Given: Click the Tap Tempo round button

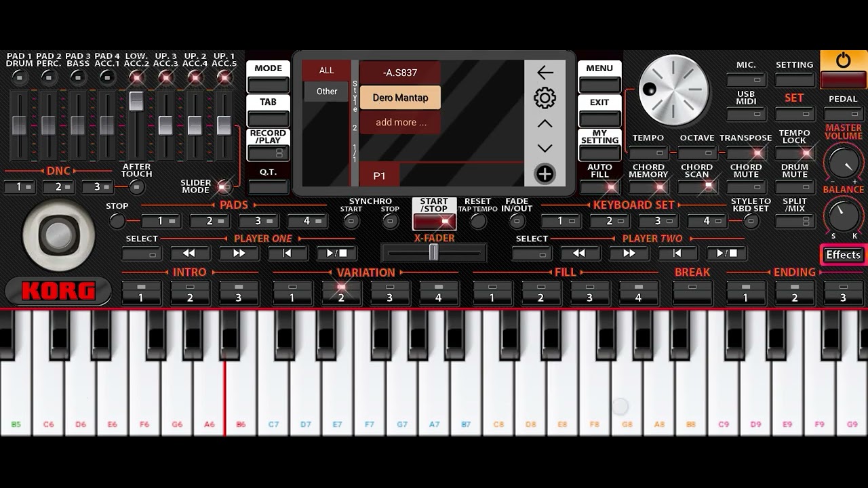Looking at the screenshot, I should tap(478, 221).
